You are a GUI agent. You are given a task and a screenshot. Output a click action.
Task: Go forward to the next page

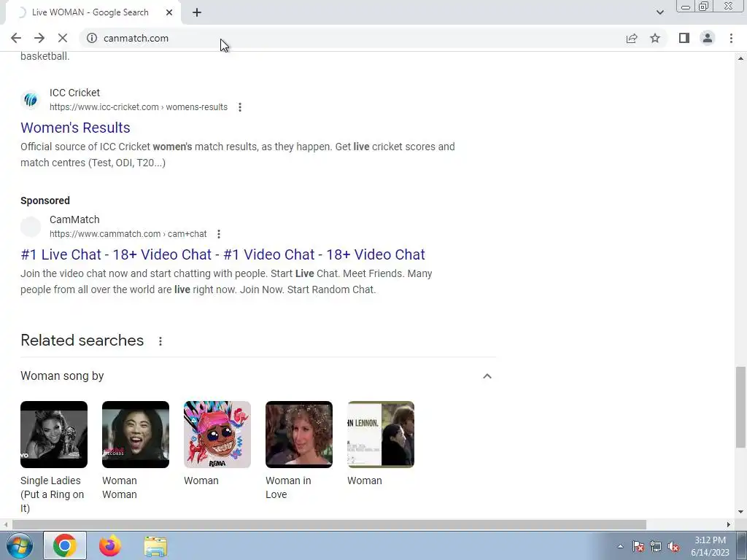point(39,38)
